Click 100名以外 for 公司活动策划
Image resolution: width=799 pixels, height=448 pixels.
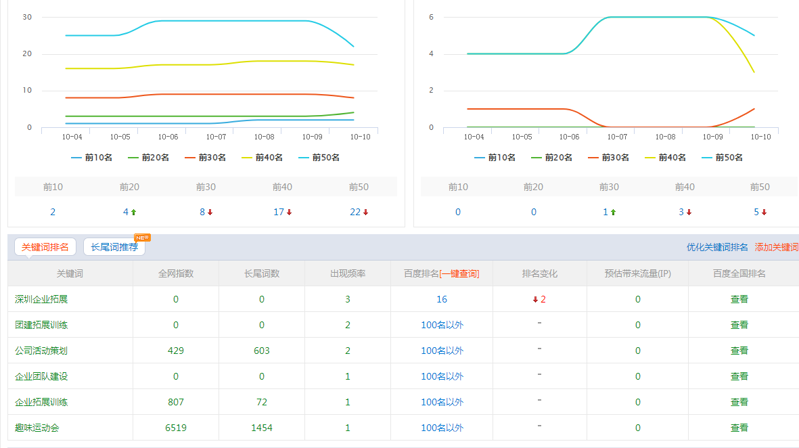(442, 351)
